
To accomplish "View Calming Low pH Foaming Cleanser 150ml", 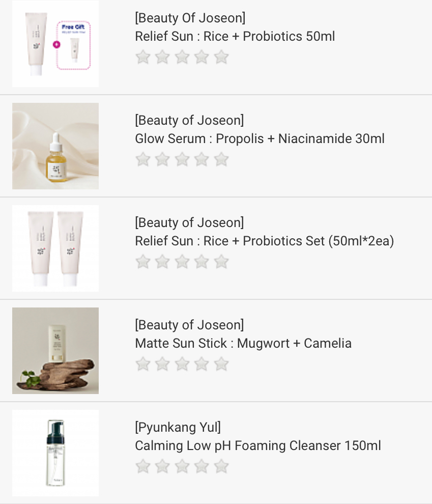I will pyautogui.click(x=257, y=446).
